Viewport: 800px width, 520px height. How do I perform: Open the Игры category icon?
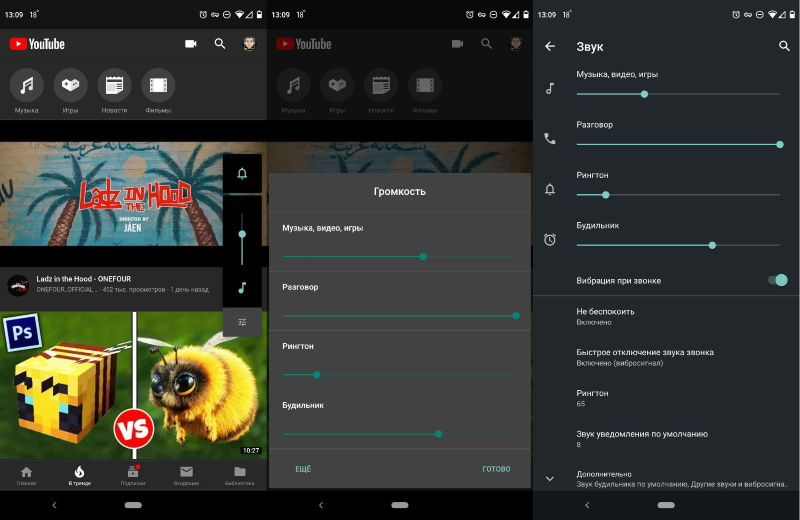coord(70,85)
